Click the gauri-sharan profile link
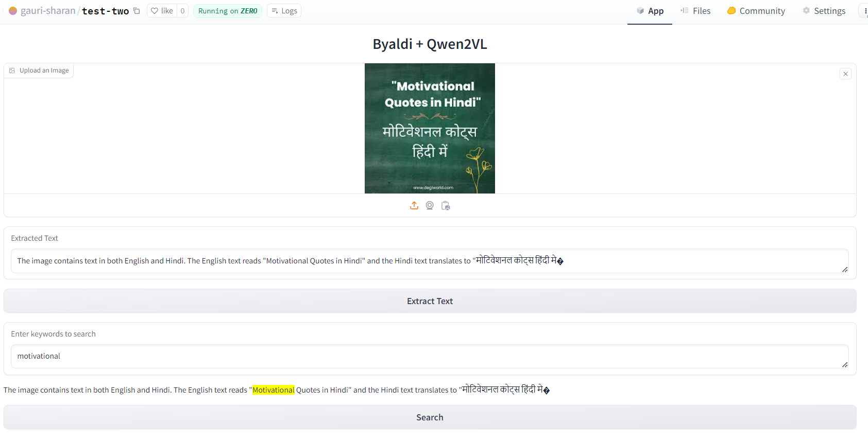The width and height of the screenshot is (868, 442). (48, 11)
